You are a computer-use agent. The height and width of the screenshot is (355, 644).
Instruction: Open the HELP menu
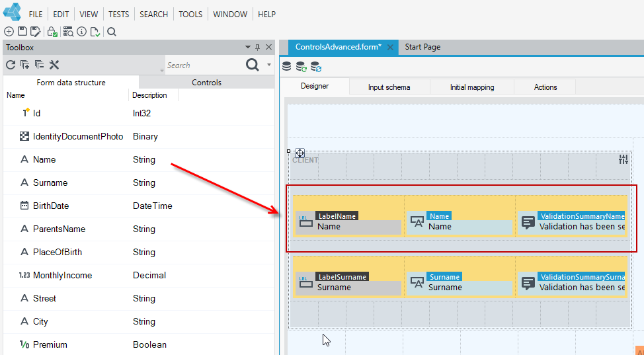(x=267, y=14)
